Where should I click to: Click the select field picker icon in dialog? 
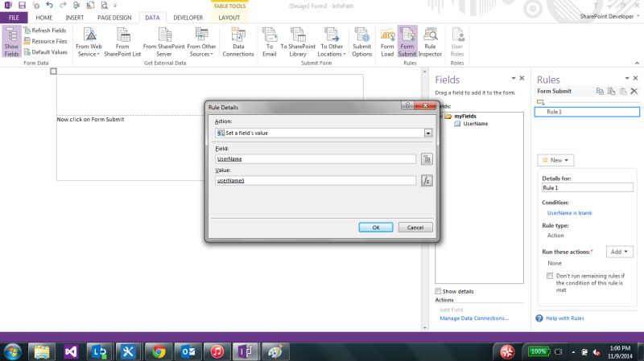point(427,159)
